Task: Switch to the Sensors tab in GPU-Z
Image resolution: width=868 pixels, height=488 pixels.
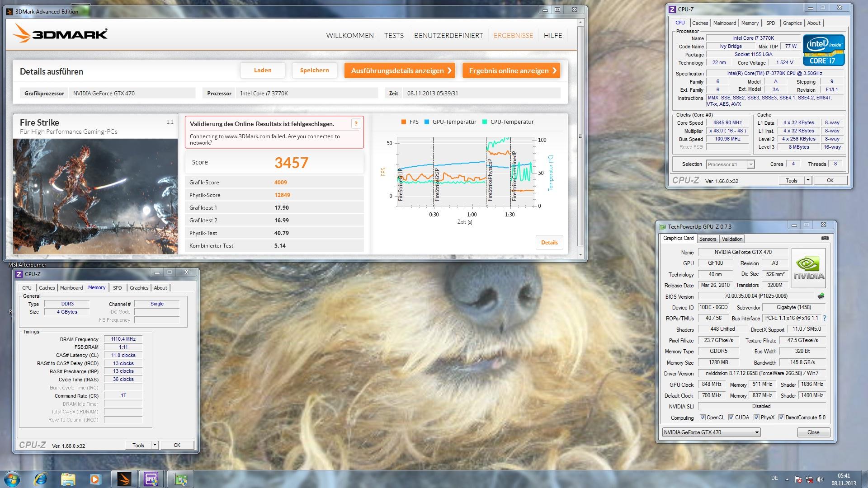Action: [708, 239]
